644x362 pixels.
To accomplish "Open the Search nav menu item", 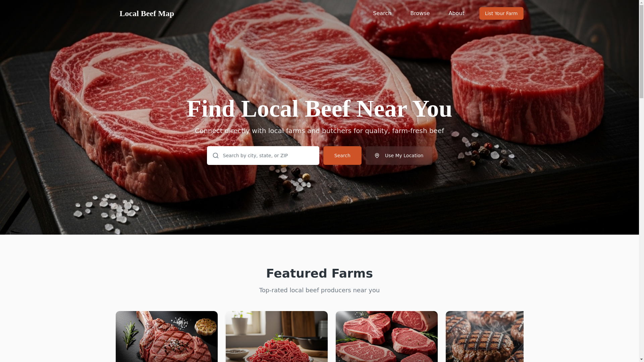I will coord(382,13).
